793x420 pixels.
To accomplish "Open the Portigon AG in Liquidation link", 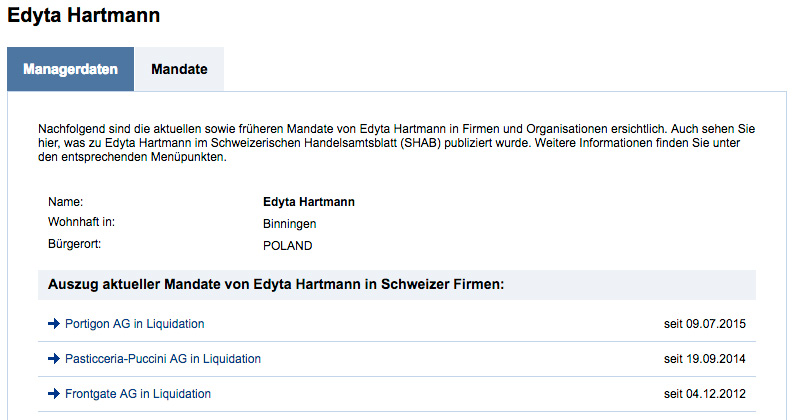I will pyautogui.click(x=134, y=324).
